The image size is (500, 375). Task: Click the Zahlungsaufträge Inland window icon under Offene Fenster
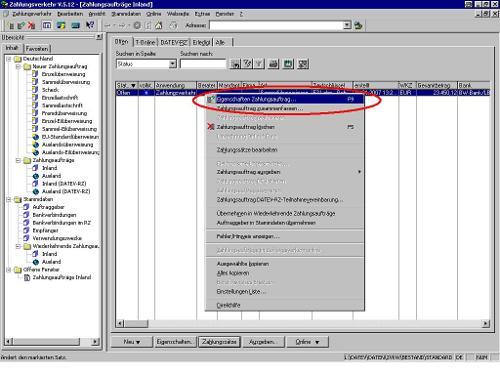coord(27,277)
